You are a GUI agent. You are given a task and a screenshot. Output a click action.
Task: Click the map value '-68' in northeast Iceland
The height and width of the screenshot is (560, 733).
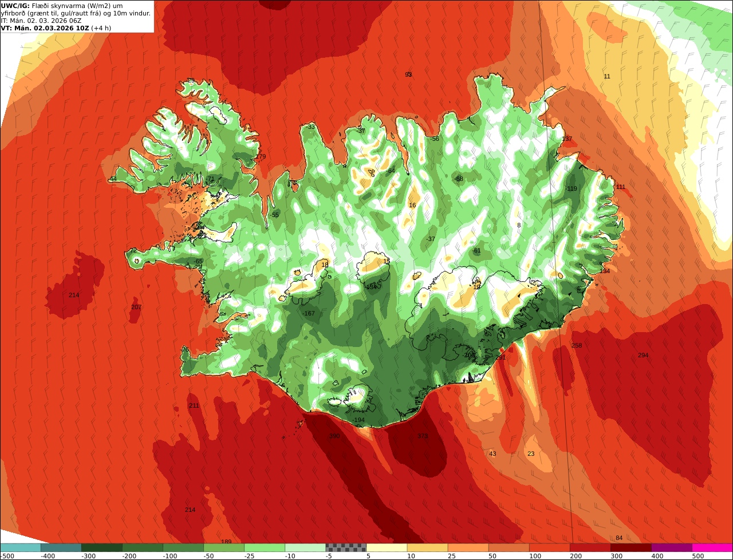coord(459,179)
